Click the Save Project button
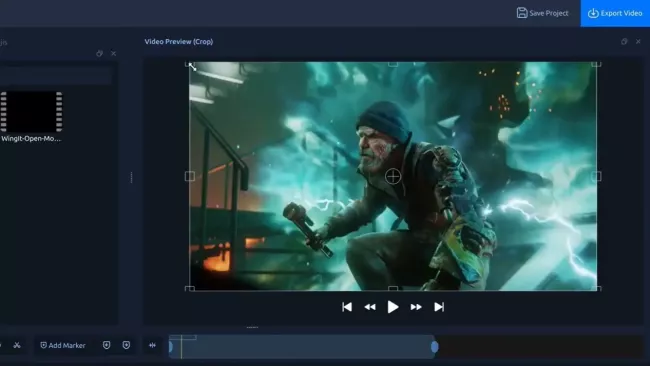This screenshot has height=366, width=650. click(x=542, y=13)
